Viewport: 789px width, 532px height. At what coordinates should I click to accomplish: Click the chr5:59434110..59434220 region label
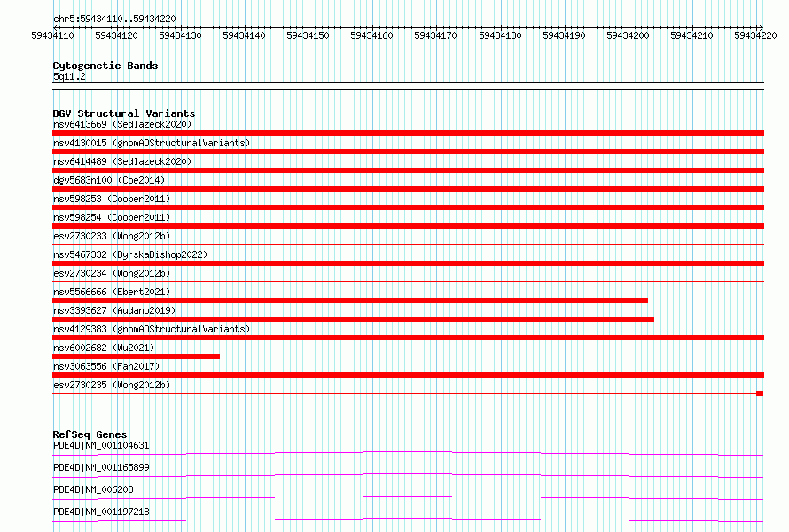pos(114,20)
